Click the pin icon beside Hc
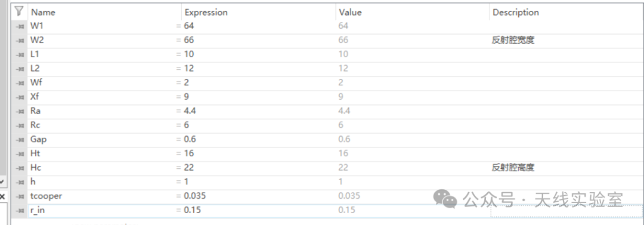The height and width of the screenshot is (225, 644). point(19,168)
